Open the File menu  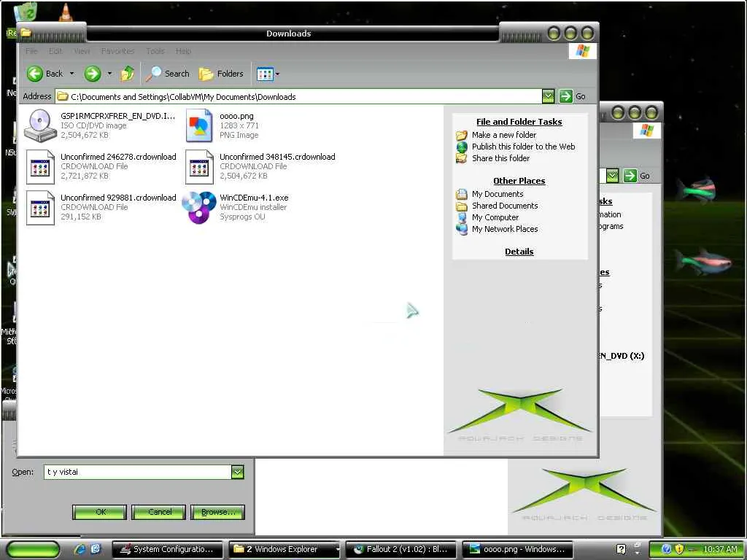[31, 51]
